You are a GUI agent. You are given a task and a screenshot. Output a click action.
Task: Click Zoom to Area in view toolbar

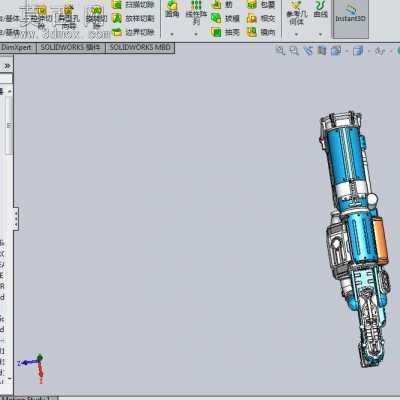[x=294, y=51]
